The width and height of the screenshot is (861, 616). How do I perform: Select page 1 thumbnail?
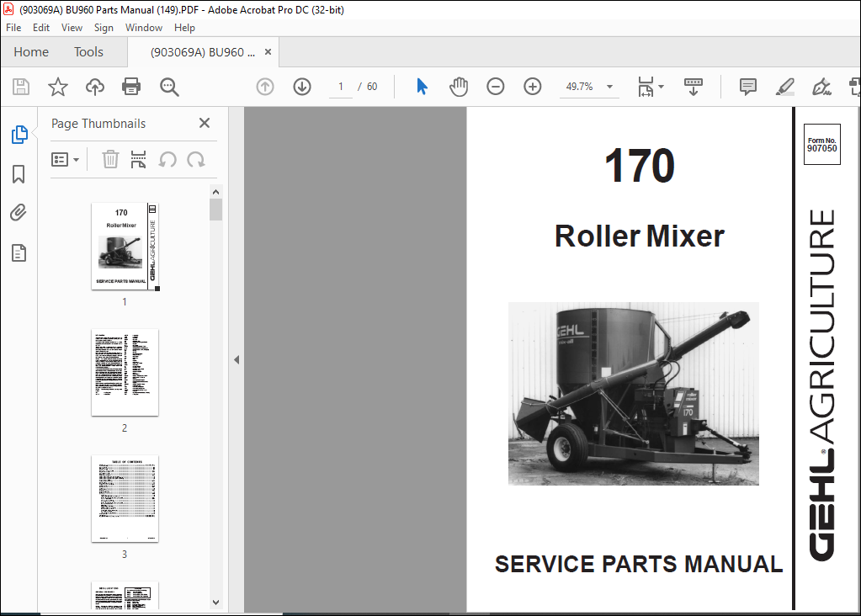pyautogui.click(x=125, y=247)
